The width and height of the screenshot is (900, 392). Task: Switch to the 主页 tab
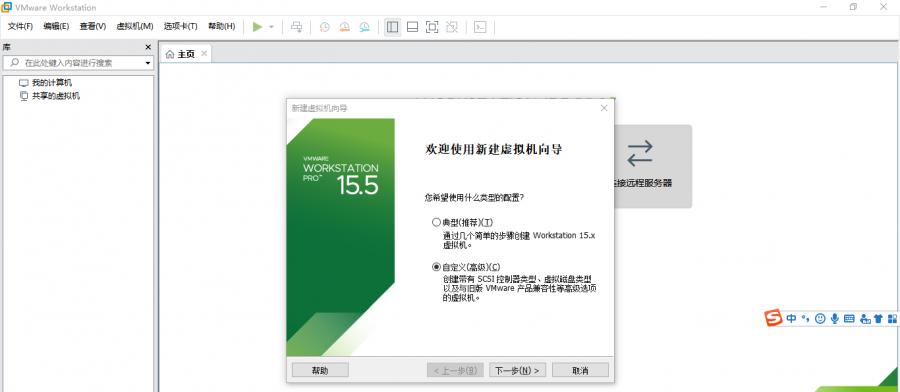coord(186,54)
